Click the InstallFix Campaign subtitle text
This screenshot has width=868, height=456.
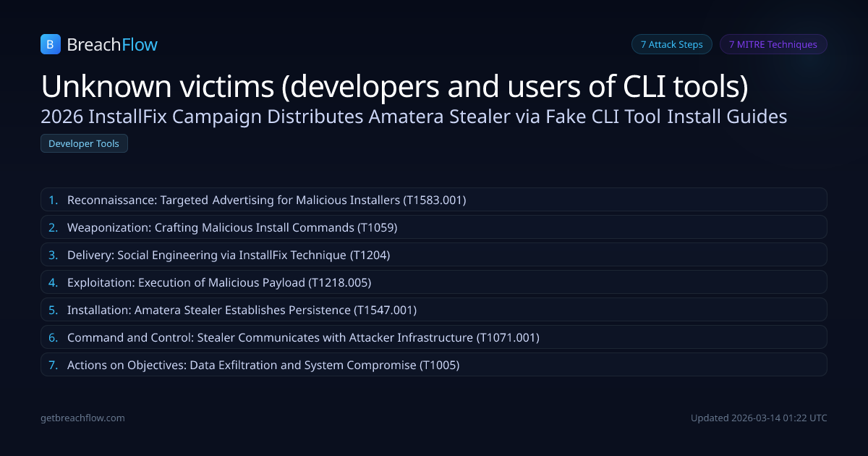point(414,116)
